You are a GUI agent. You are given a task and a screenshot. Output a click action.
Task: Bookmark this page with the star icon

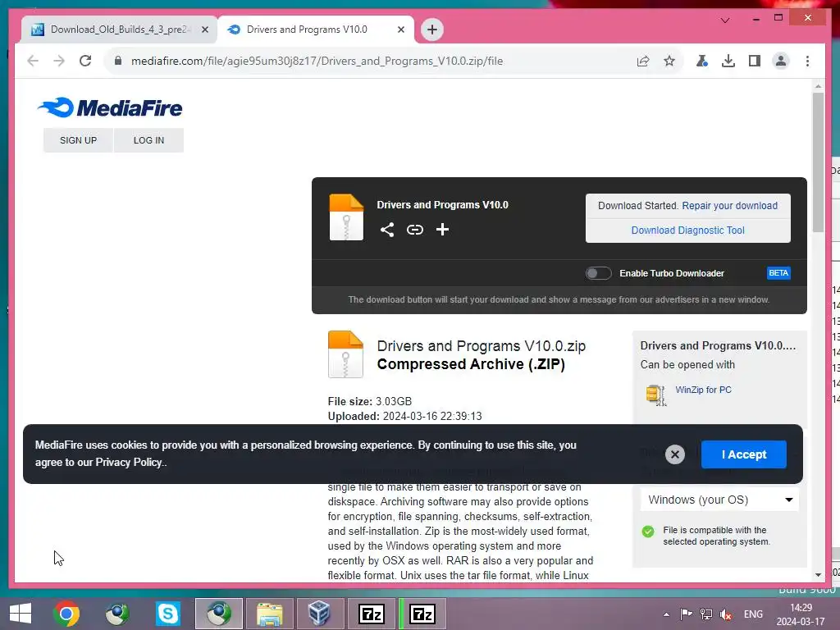669,61
